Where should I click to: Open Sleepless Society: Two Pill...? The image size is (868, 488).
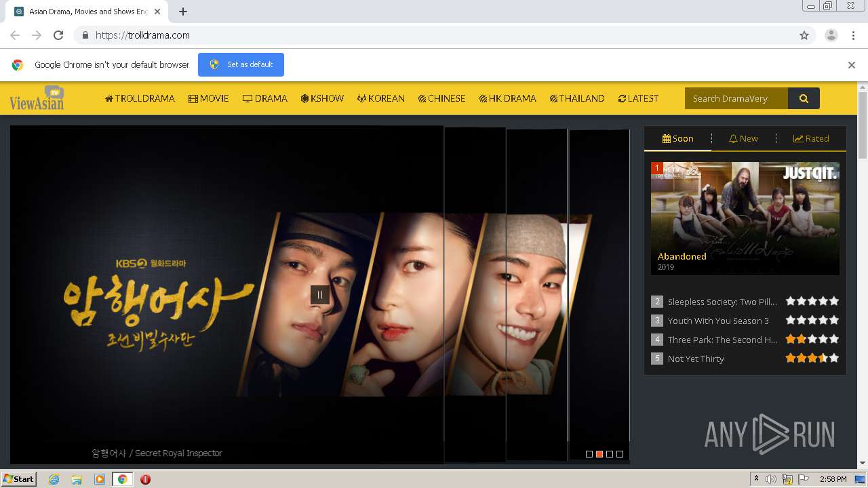pos(722,302)
